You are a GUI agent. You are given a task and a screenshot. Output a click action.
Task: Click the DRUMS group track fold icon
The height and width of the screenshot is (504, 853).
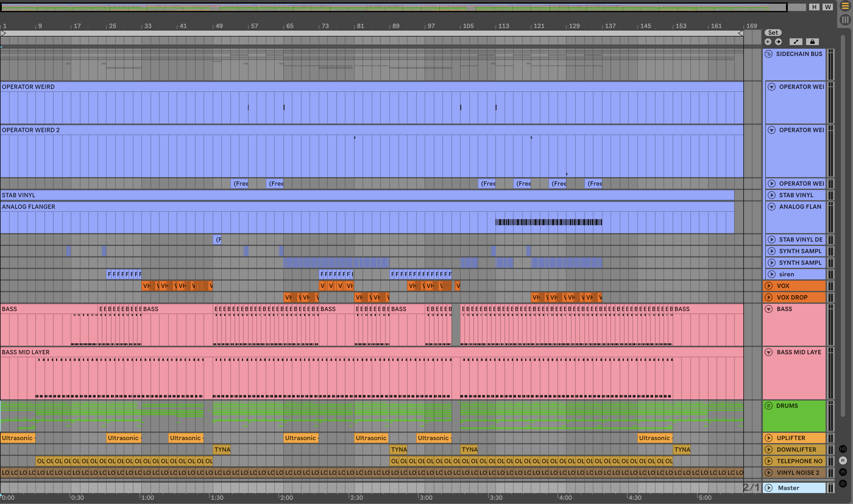[769, 405]
